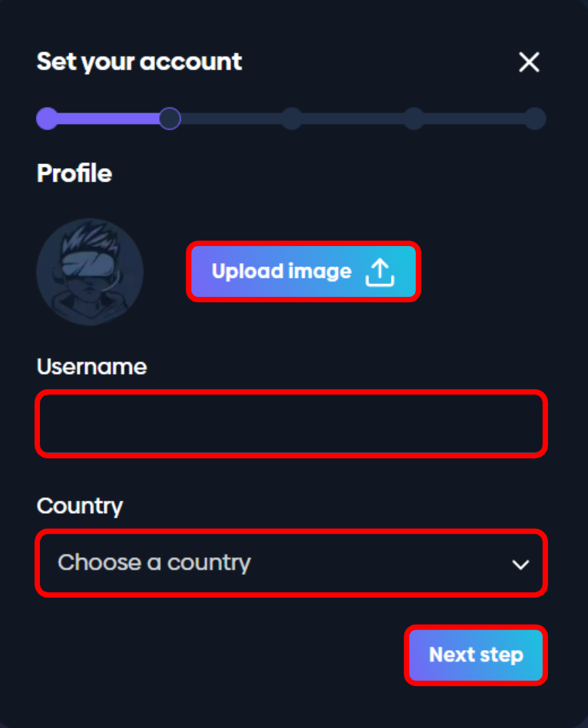Expand country list using the chevron arrow
588x728 pixels.
(520, 564)
